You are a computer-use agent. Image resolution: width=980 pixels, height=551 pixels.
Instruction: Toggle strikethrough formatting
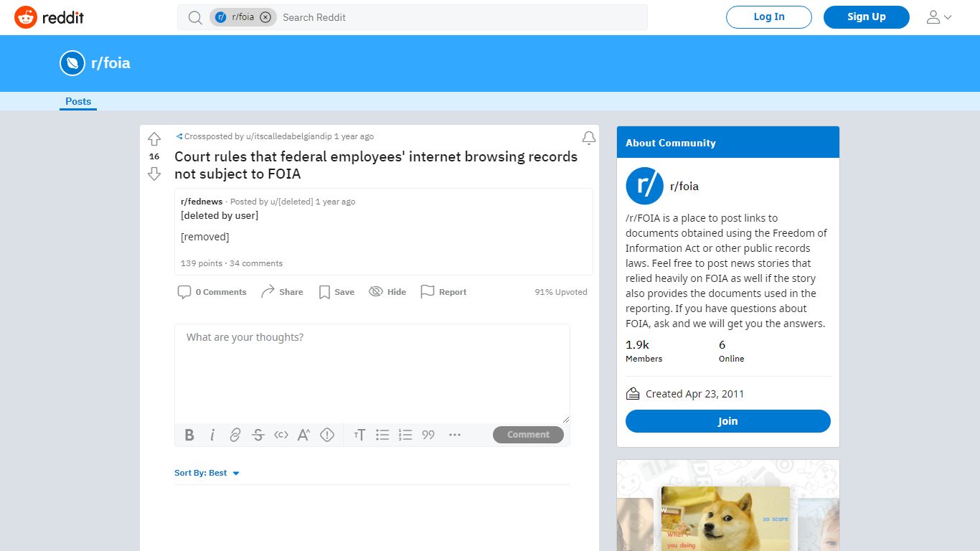[258, 435]
